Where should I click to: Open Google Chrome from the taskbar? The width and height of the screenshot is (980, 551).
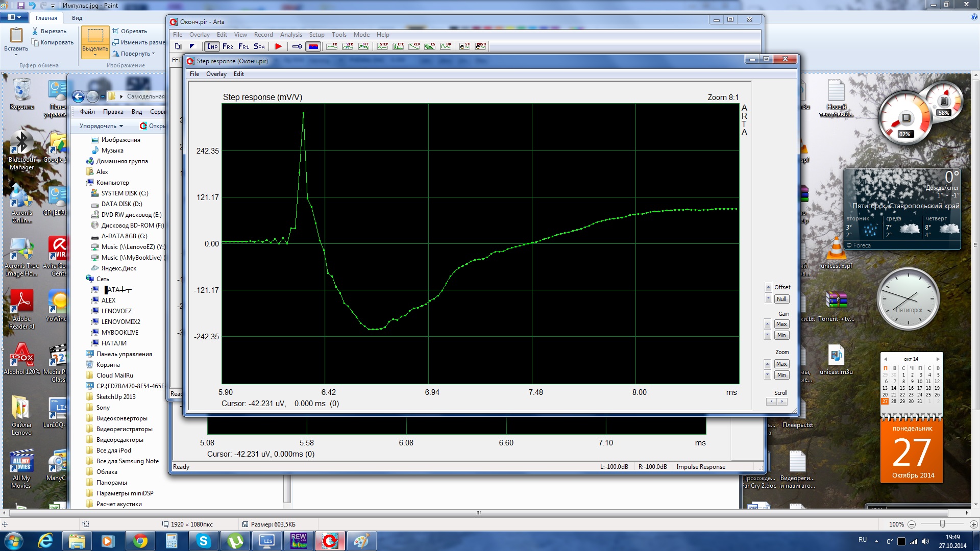140,541
